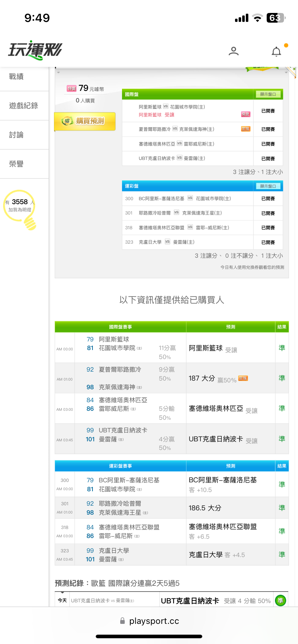This screenshot has height=644, width=298.
Task: Open the 遊戲紀錄 sidebar menu
Action: point(24,106)
